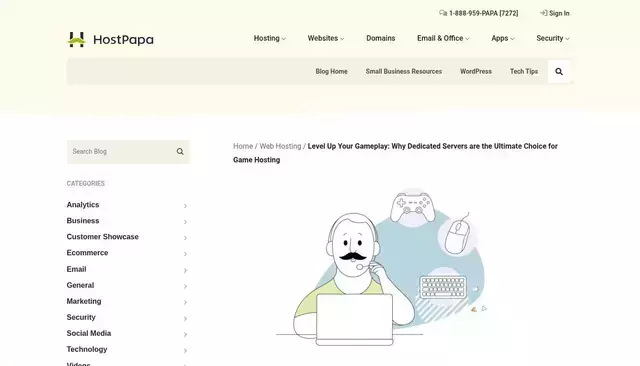The height and width of the screenshot is (366, 640).
Task: Click the magnifier icon in Search Blog field
Action: (180, 151)
